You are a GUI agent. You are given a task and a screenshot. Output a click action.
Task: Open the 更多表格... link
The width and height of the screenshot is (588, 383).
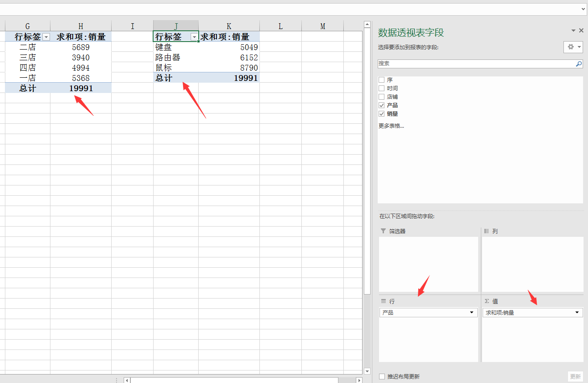[x=391, y=126]
